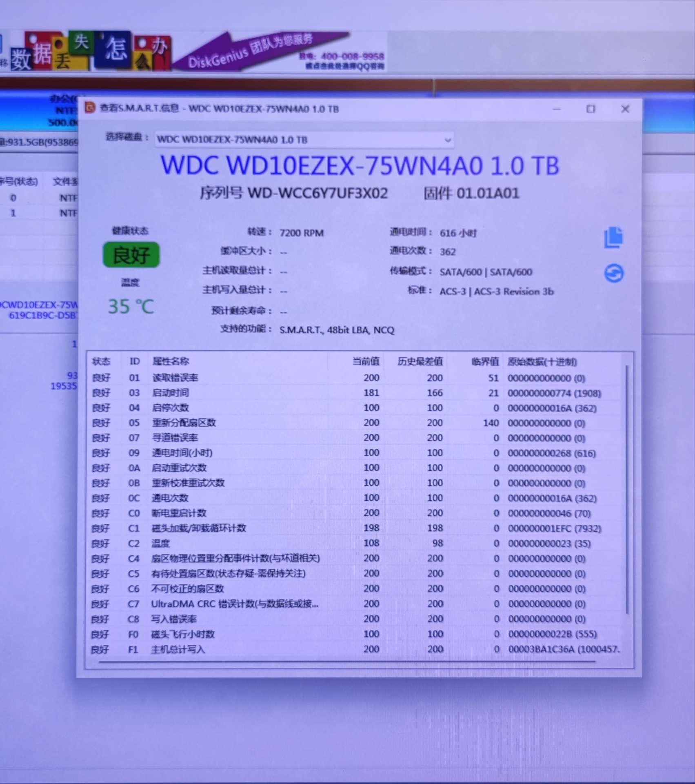Screen dimensions: 695x784
Task: Click the green 良好 health status badge
Action: click(x=131, y=255)
